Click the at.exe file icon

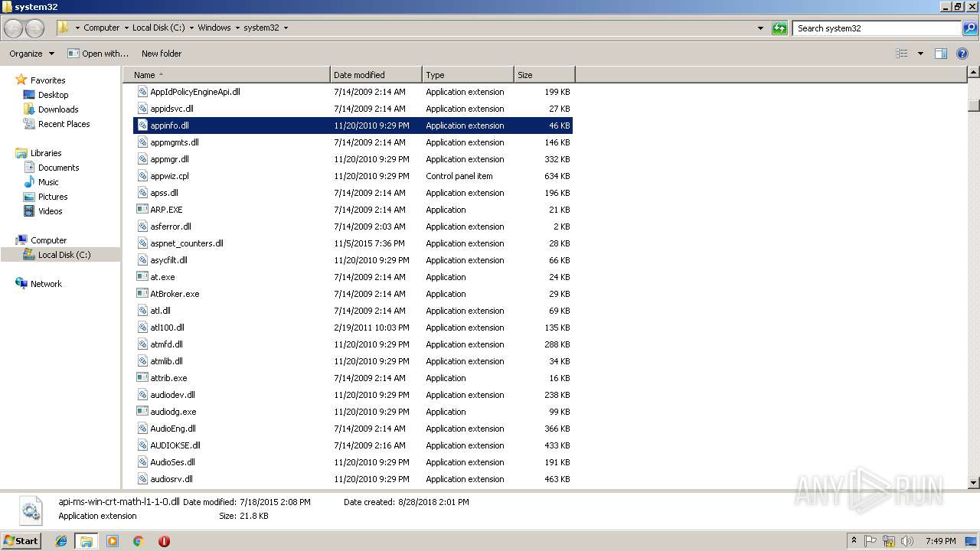pos(142,277)
